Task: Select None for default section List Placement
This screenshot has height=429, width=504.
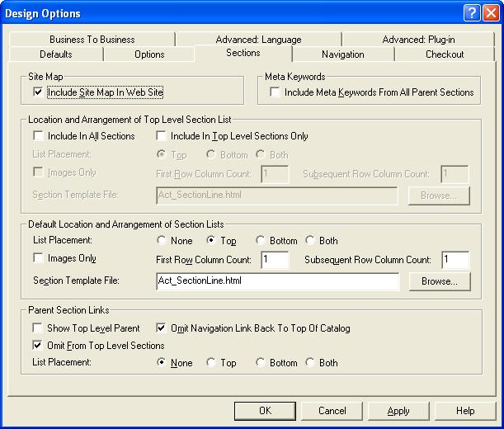Action: point(162,241)
